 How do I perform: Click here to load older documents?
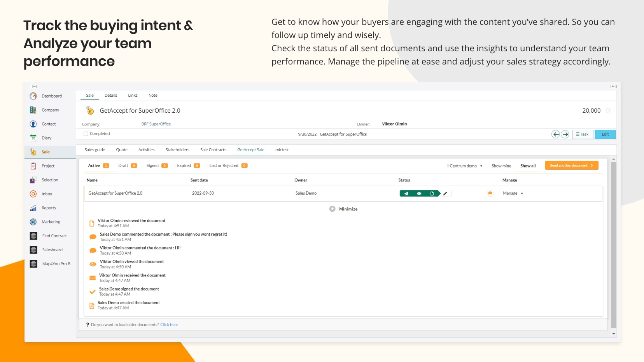click(169, 325)
